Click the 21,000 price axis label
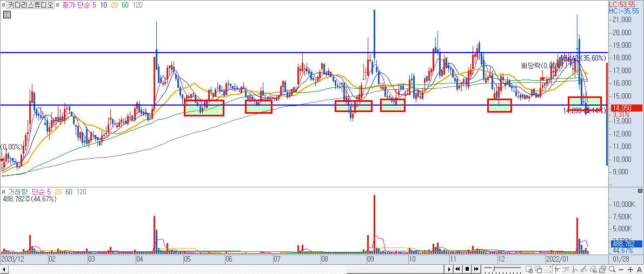Screen dimensions: 644x274 [621, 19]
